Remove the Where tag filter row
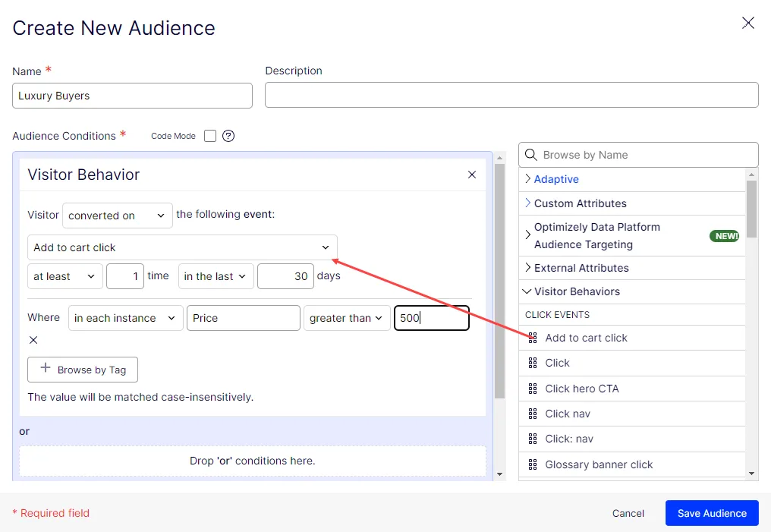Screen dimensions: 771x532 pos(33,340)
